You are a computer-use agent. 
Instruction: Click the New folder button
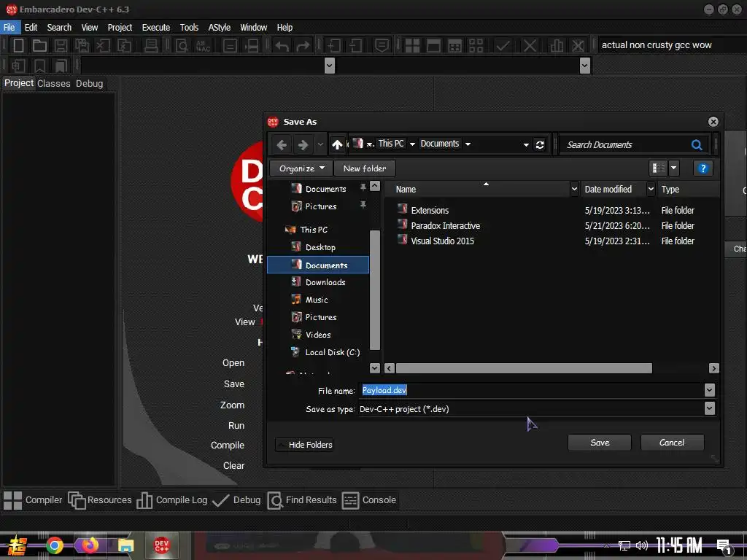[x=365, y=168]
